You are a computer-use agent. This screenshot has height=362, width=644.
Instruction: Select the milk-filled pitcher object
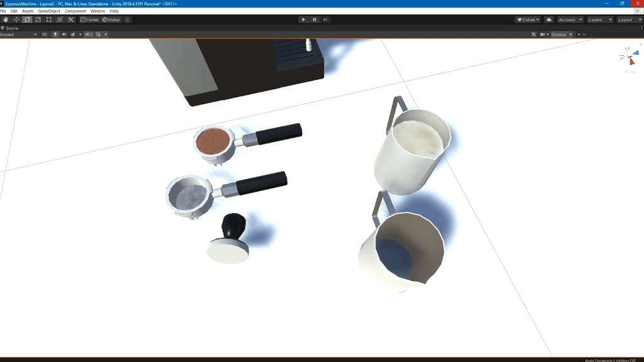pos(411,146)
